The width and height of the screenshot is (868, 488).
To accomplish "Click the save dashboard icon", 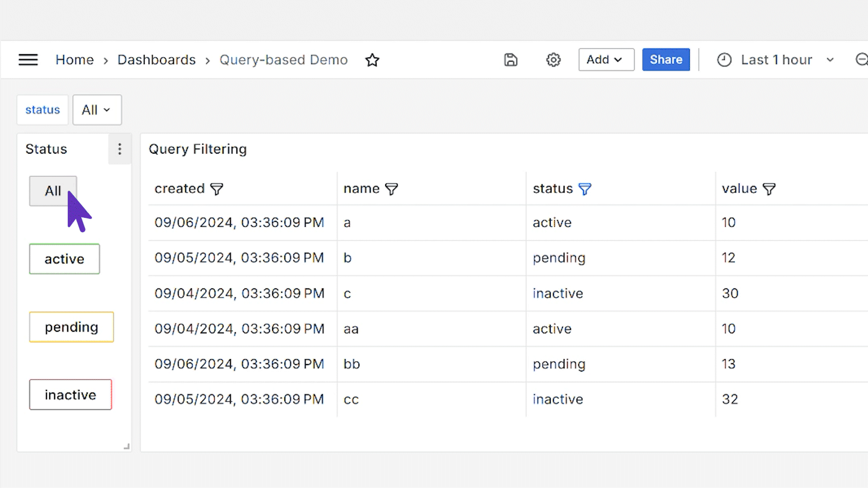I will click(511, 60).
